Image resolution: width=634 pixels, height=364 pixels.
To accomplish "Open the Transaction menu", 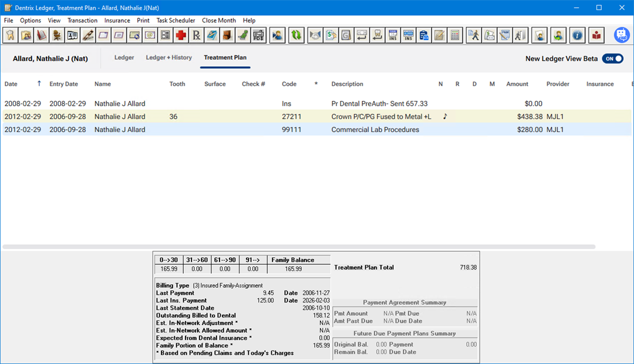I will 82,21.
